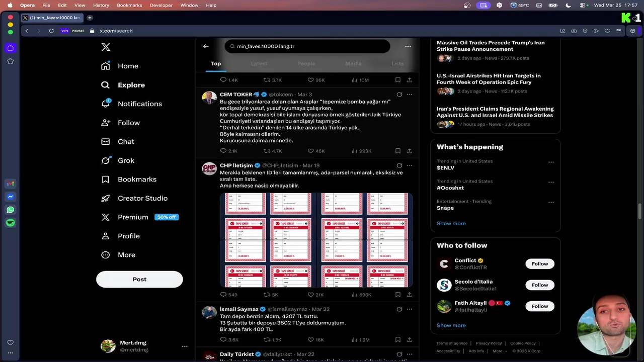This screenshot has height=362, width=644.
Task: Follow the Conflict account
Action: click(x=540, y=264)
